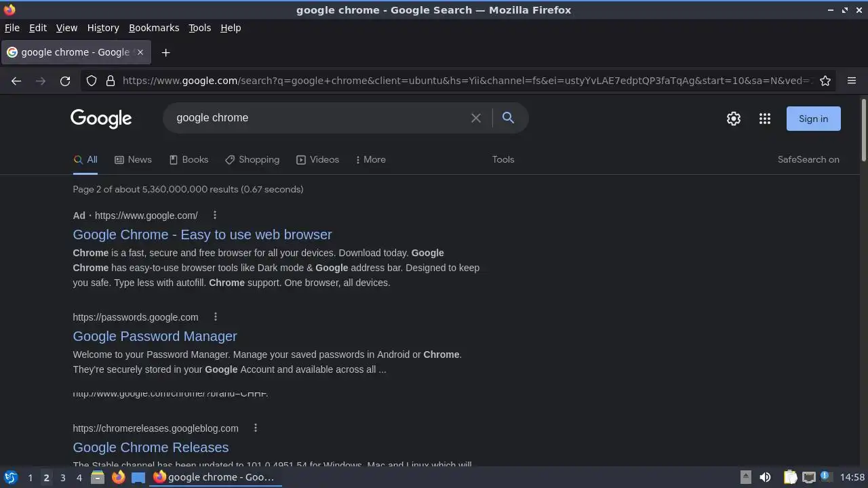
Task: Switch to the Books results tab
Action: (189, 159)
